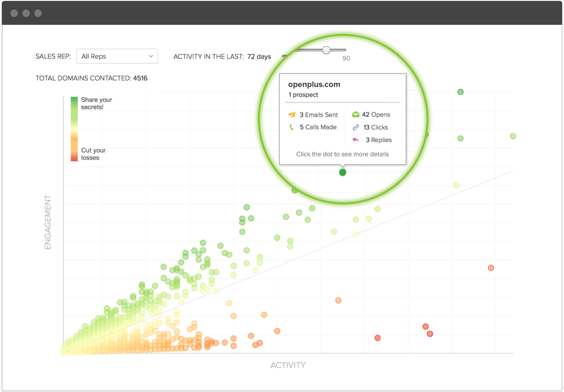Click the openplus.com tooltip title

point(314,85)
